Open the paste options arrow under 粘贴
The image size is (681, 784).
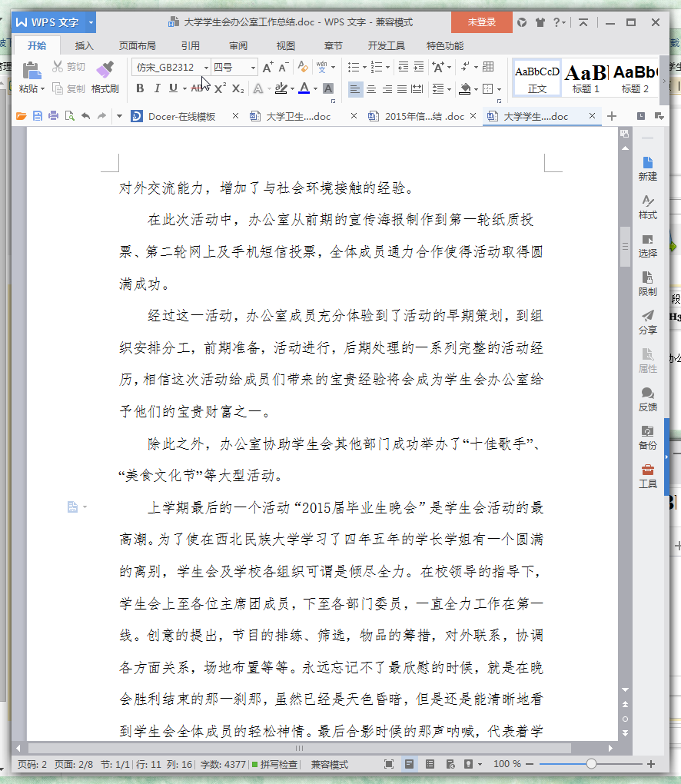pos(43,89)
